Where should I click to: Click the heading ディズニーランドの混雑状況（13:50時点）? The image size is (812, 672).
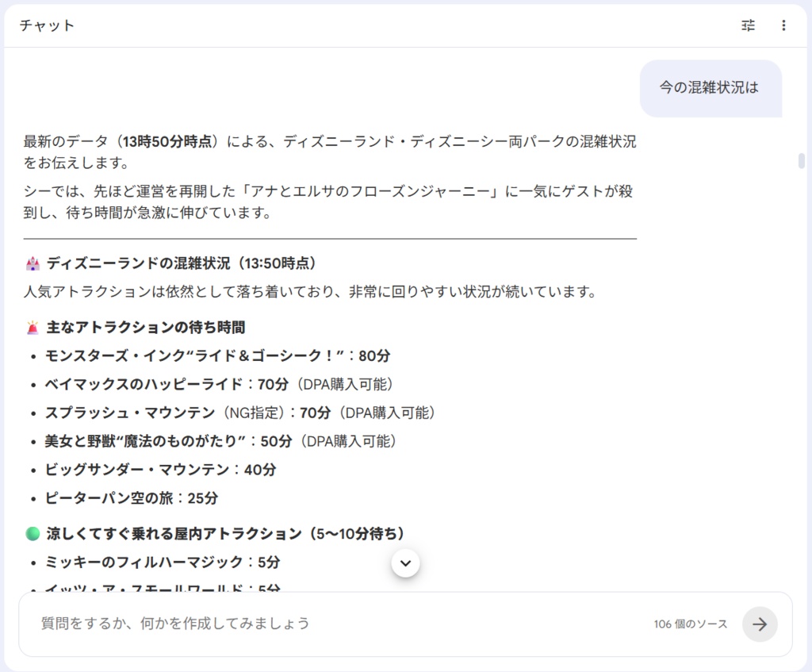(182, 263)
